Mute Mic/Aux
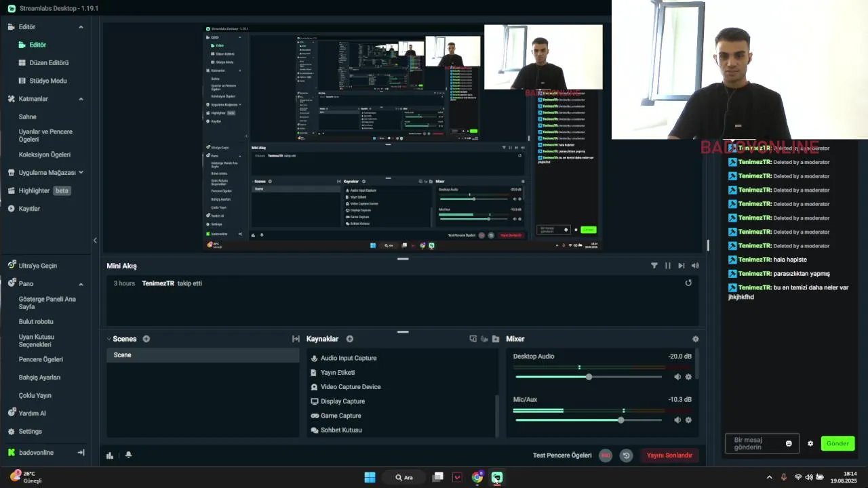 pos(677,420)
